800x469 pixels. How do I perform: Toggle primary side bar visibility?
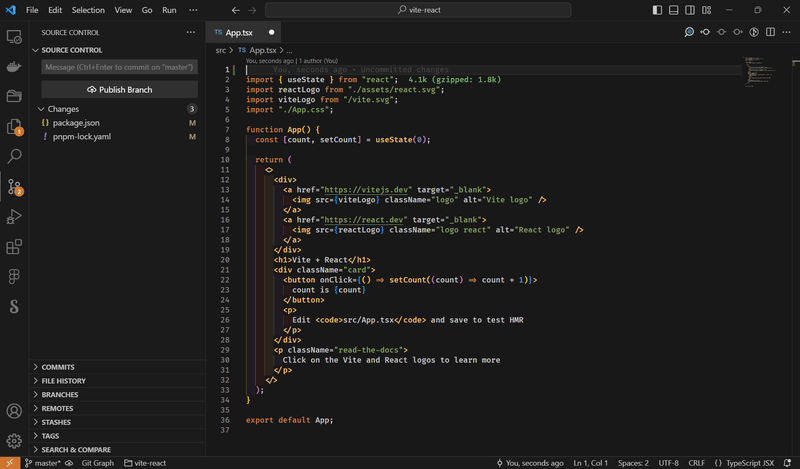(657, 10)
